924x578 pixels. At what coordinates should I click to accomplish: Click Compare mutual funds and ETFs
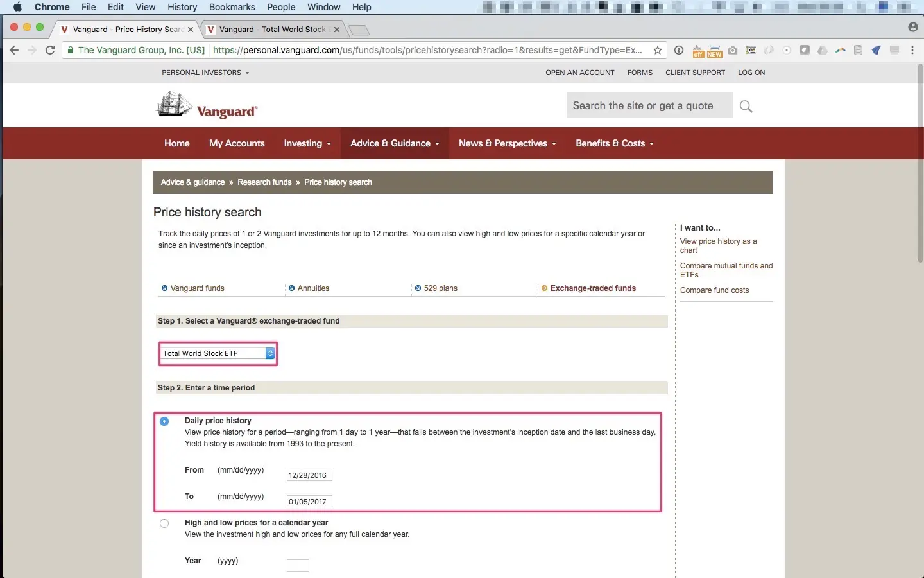[x=726, y=270]
